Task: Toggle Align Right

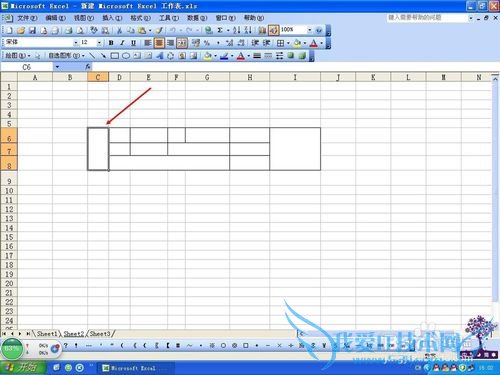Action: (170, 43)
